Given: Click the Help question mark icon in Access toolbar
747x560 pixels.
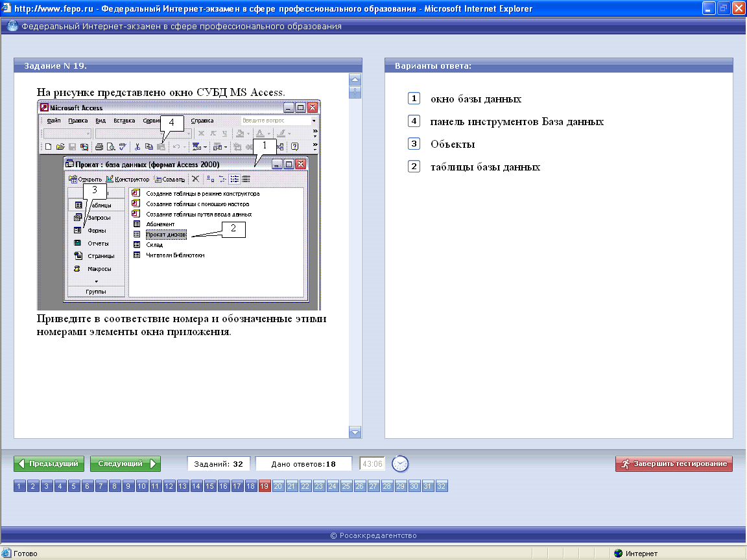Looking at the screenshot, I should 295,146.
